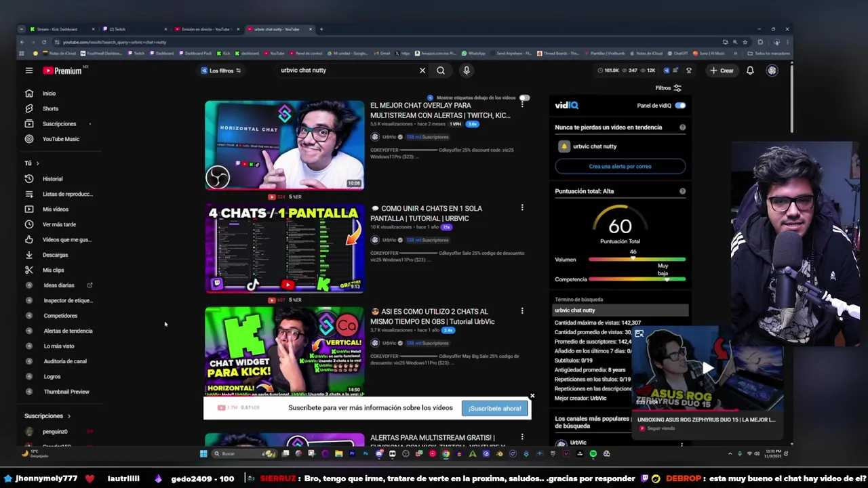Open the ChatGPT bookmark
Viewport: 868px width, 488px height.
coord(678,53)
